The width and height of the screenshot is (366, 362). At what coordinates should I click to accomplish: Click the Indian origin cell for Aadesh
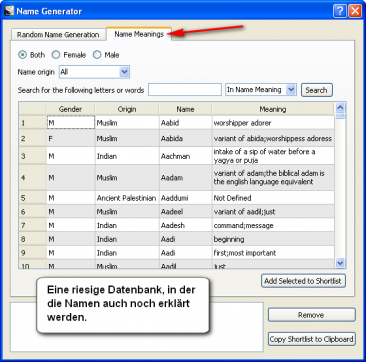pos(127,225)
